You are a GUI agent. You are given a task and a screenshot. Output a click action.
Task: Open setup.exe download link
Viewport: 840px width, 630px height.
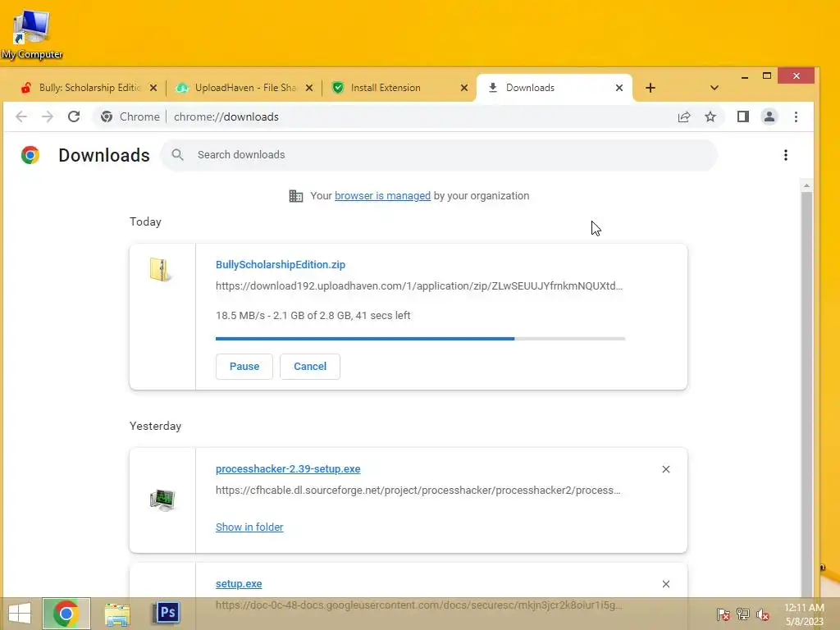click(x=239, y=584)
